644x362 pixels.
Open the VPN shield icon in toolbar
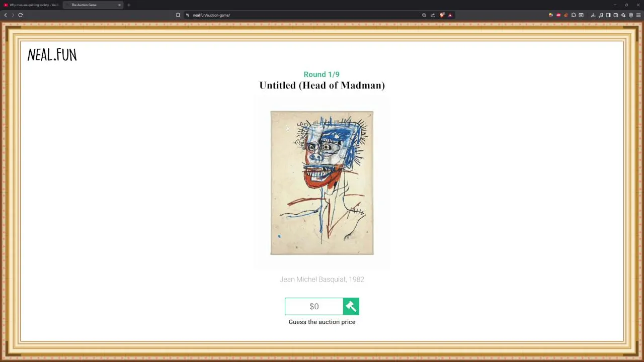[x=631, y=15]
